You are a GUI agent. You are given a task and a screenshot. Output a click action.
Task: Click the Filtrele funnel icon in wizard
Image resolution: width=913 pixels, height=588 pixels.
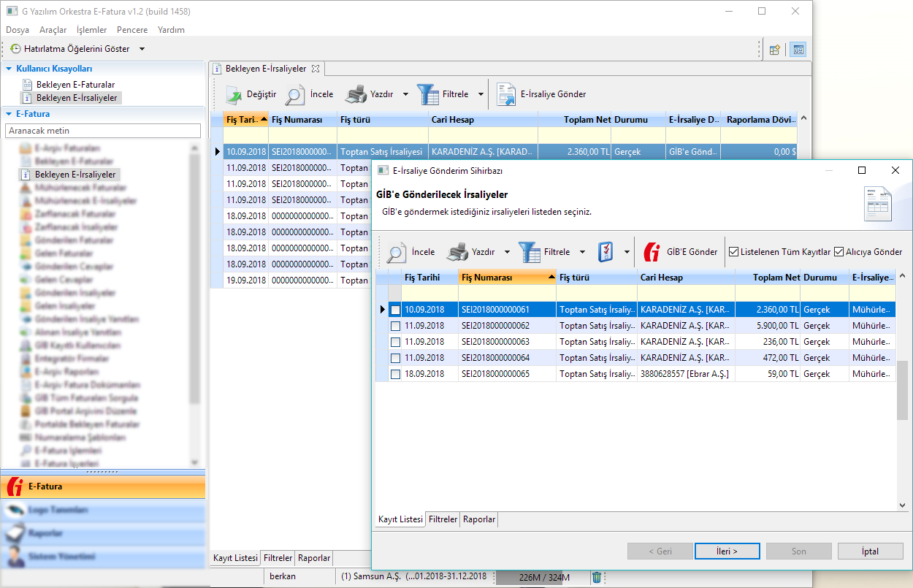[530, 252]
